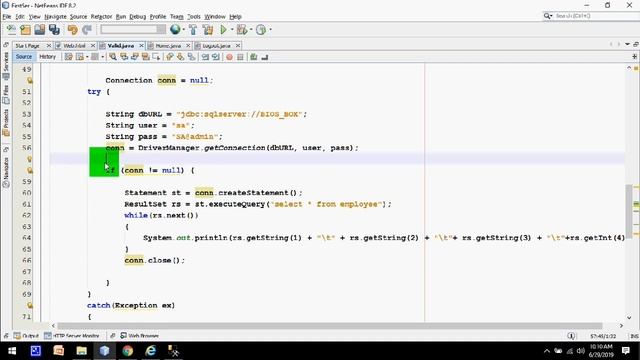Open the Debug Project dropdown arrow
Screen dimensions: 640x360
(251, 29)
